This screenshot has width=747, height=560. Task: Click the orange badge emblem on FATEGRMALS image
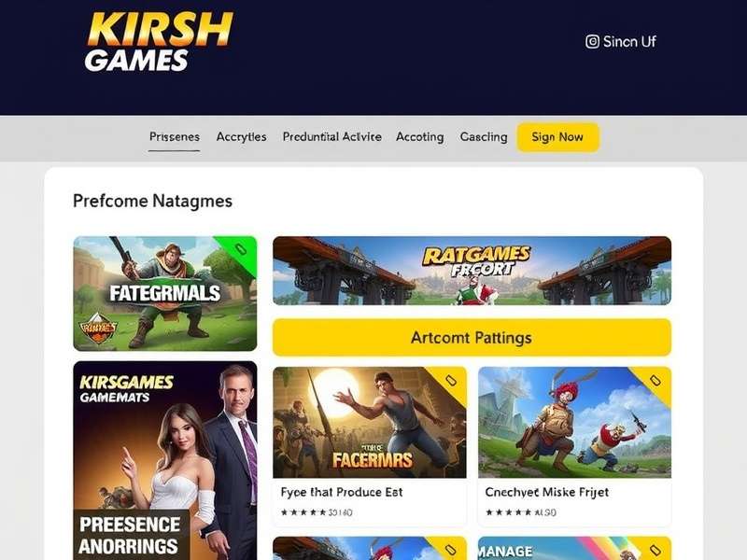(x=98, y=329)
